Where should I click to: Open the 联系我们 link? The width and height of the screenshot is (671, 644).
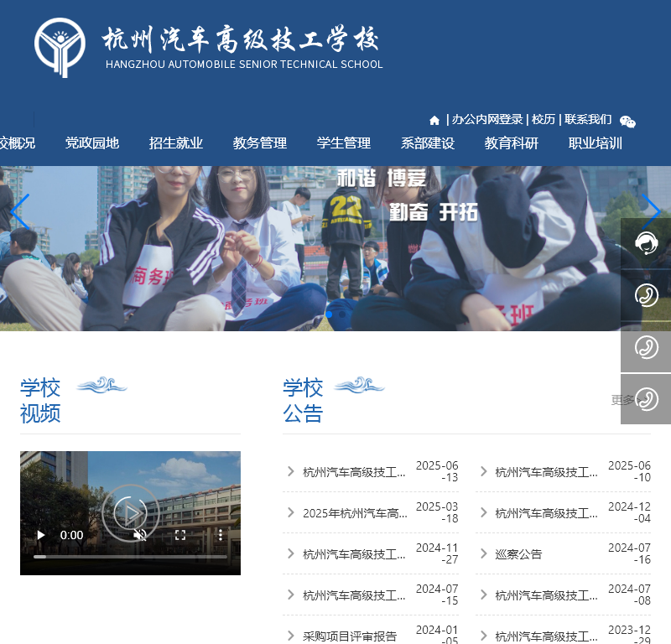588,120
